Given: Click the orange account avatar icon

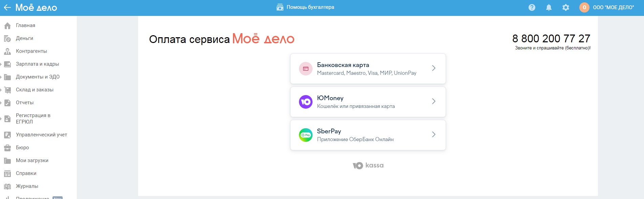Looking at the screenshot, I should [x=584, y=7].
